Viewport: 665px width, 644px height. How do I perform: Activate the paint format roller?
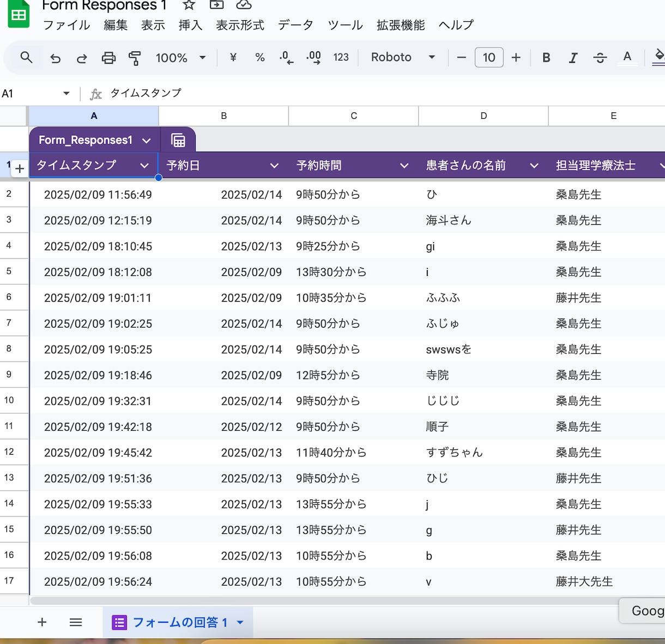(x=135, y=58)
